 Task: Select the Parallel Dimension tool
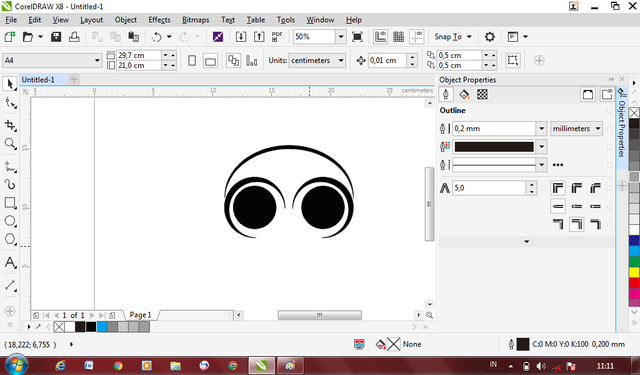tap(10, 285)
